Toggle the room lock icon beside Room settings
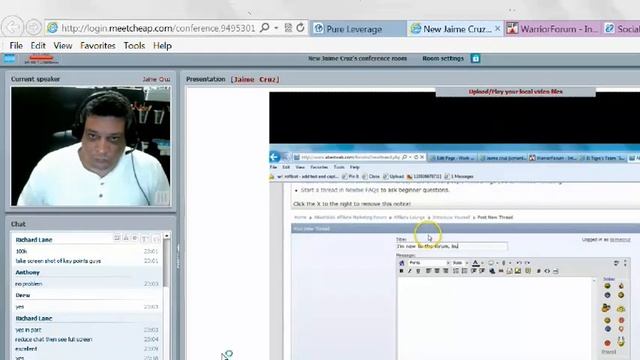640x360 pixels. click(475, 58)
